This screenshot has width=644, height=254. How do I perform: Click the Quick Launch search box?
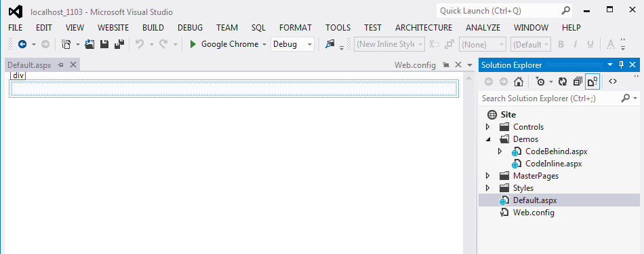[504, 11]
